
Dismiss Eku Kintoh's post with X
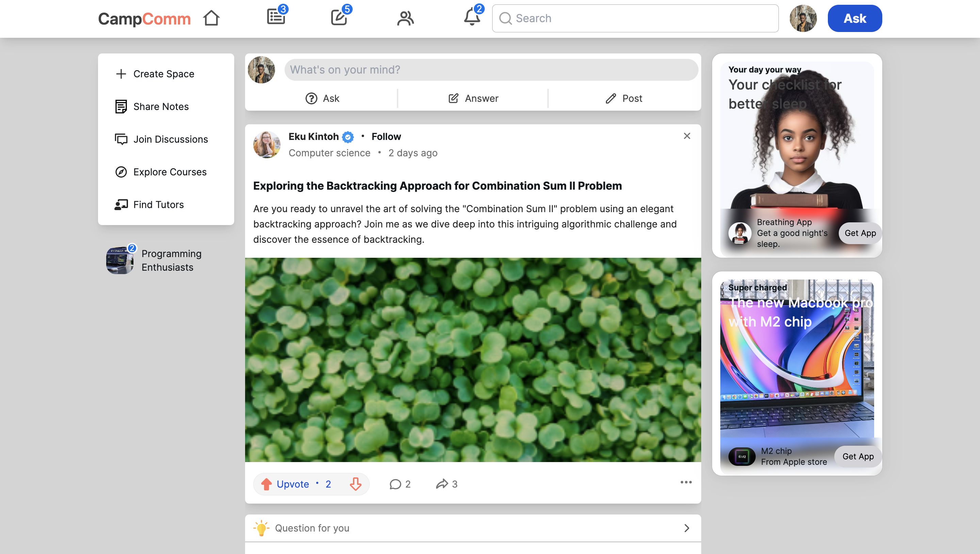687,136
